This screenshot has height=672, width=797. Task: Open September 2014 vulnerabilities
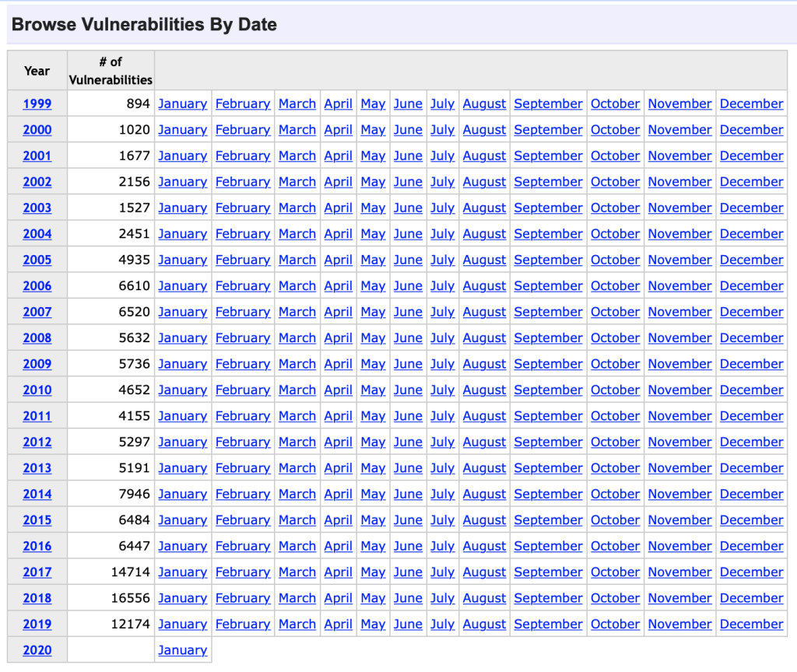pos(548,494)
